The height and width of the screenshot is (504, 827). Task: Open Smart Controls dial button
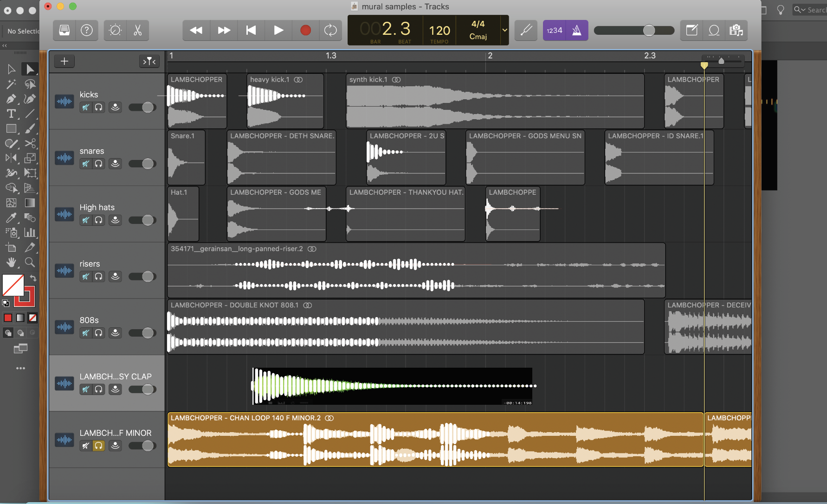115,31
